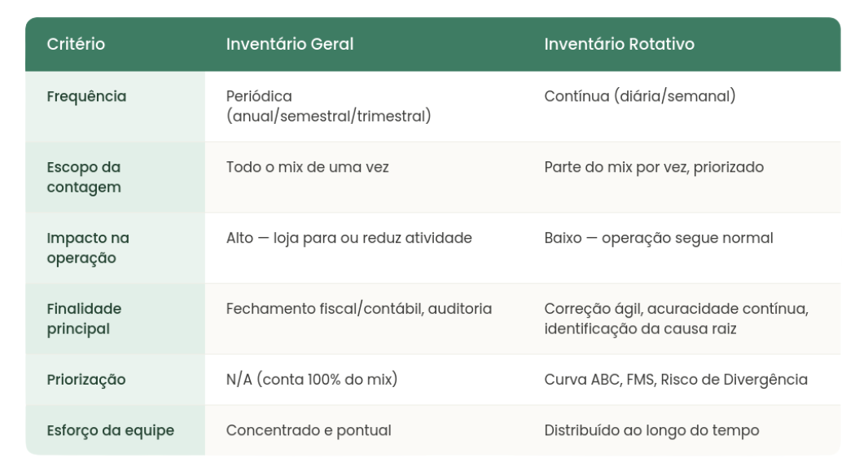
Task: Click the Critério column header
Action: (x=76, y=44)
